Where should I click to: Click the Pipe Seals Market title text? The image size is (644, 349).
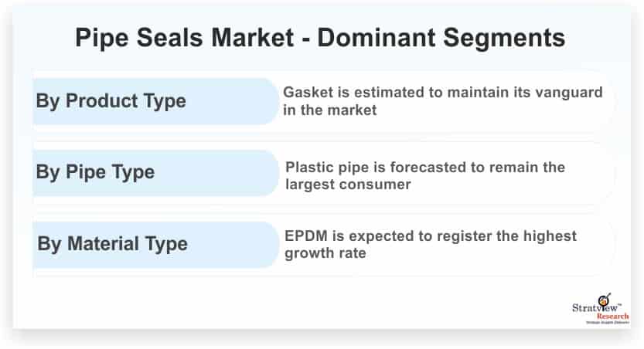click(185, 38)
